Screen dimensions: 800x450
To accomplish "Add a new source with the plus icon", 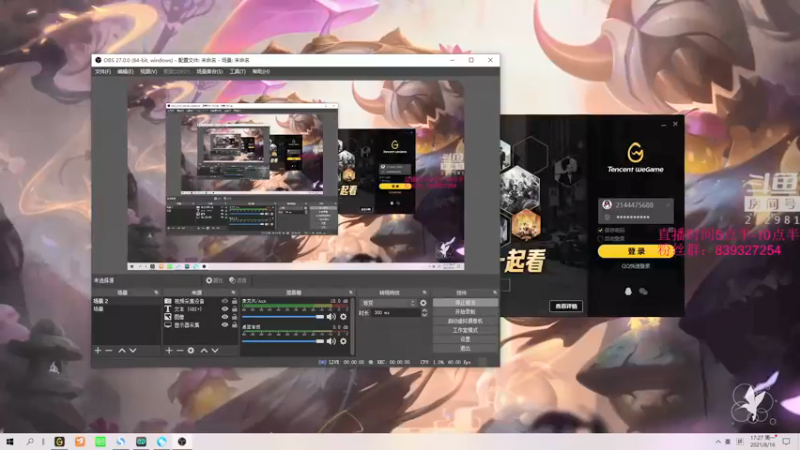I will click(x=169, y=351).
